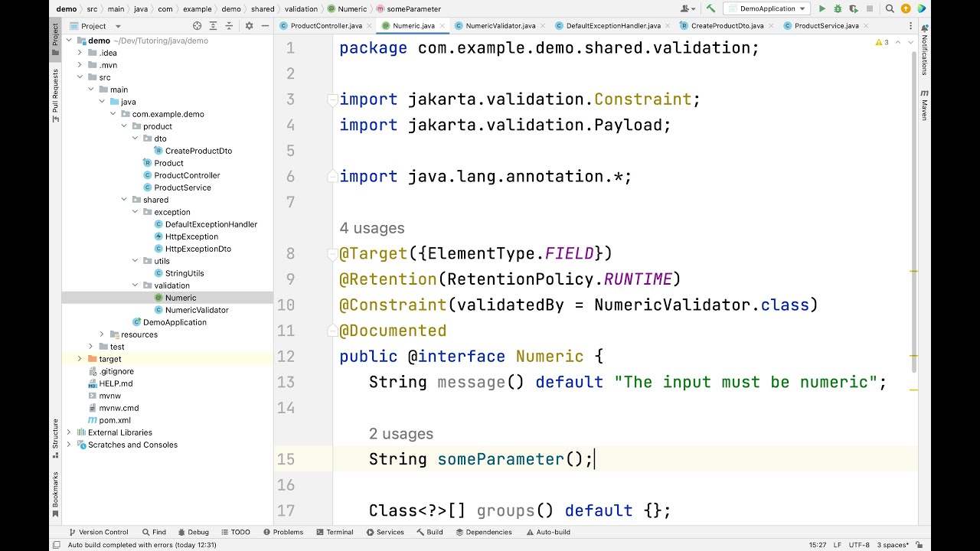Close the Numeric.java tab
Image resolution: width=980 pixels, height=551 pixels.
click(x=442, y=26)
